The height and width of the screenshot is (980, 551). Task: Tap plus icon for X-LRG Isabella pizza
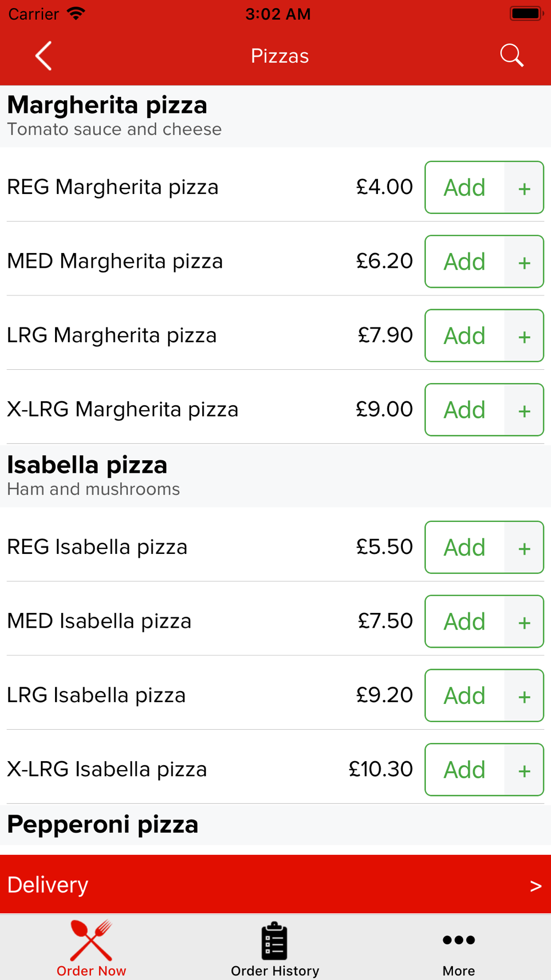tap(524, 770)
